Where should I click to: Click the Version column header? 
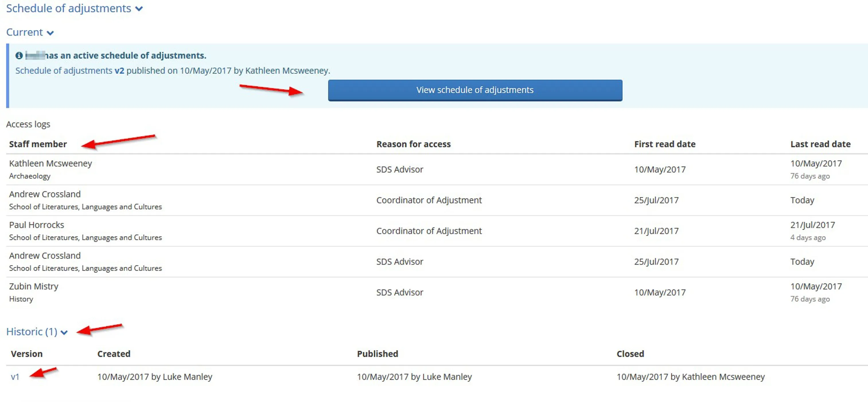(27, 354)
